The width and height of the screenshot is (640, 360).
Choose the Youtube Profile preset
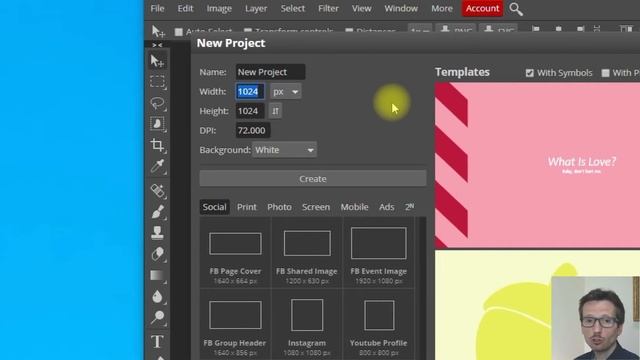pos(378,325)
